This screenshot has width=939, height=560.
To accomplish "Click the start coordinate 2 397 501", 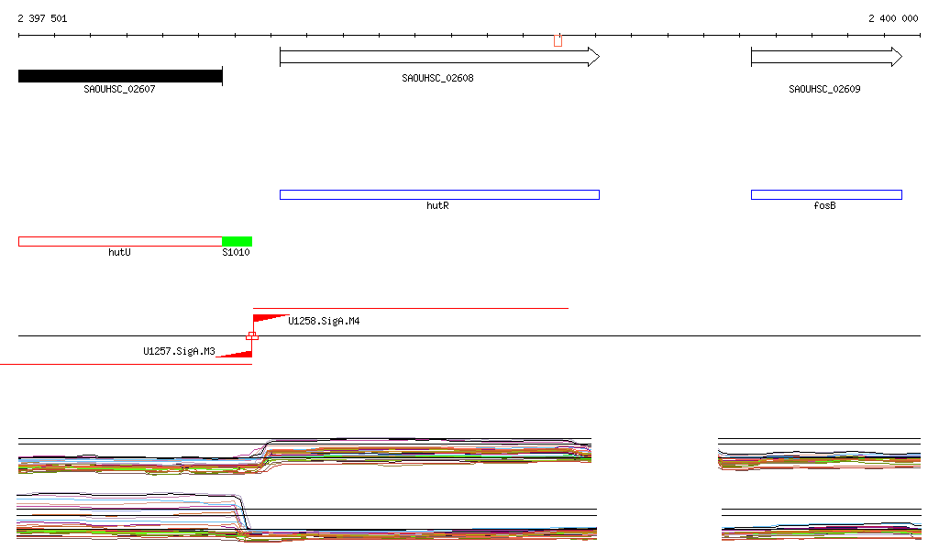I will [x=42, y=18].
